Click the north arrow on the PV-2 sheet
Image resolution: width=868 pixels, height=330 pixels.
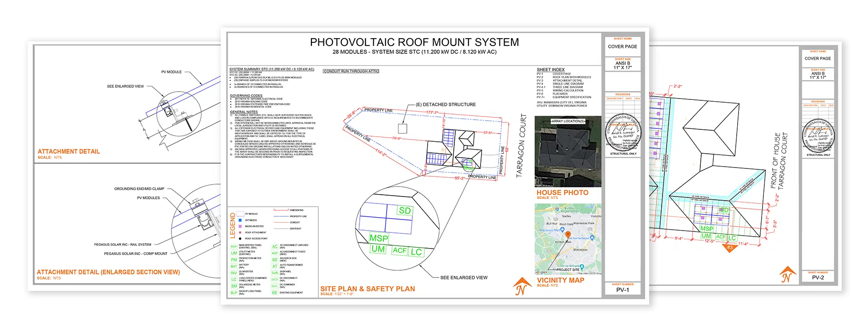[x=788, y=275]
